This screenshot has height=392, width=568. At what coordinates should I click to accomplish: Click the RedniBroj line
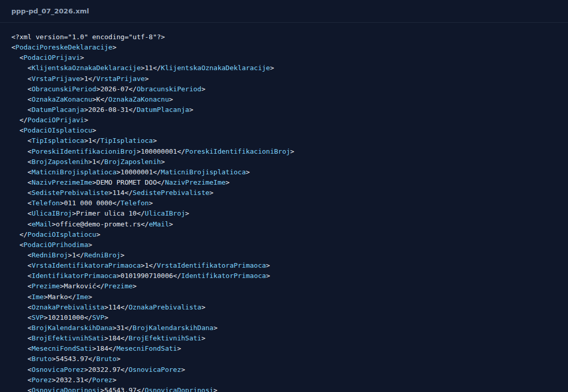click(76, 255)
